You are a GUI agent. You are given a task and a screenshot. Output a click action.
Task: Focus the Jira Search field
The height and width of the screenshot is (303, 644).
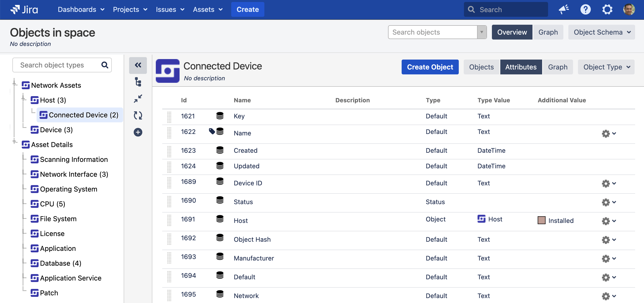(506, 9)
